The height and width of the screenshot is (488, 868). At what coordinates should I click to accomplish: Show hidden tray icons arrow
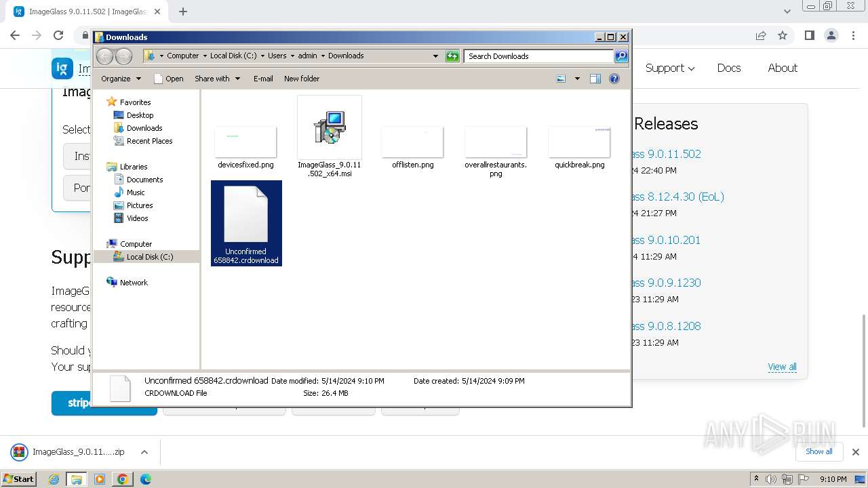pos(756,479)
